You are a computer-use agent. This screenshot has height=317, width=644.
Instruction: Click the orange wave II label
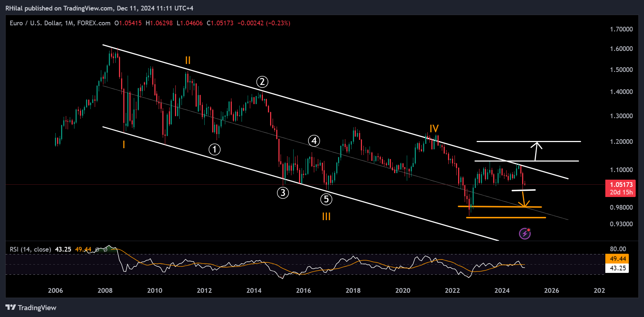tap(188, 60)
